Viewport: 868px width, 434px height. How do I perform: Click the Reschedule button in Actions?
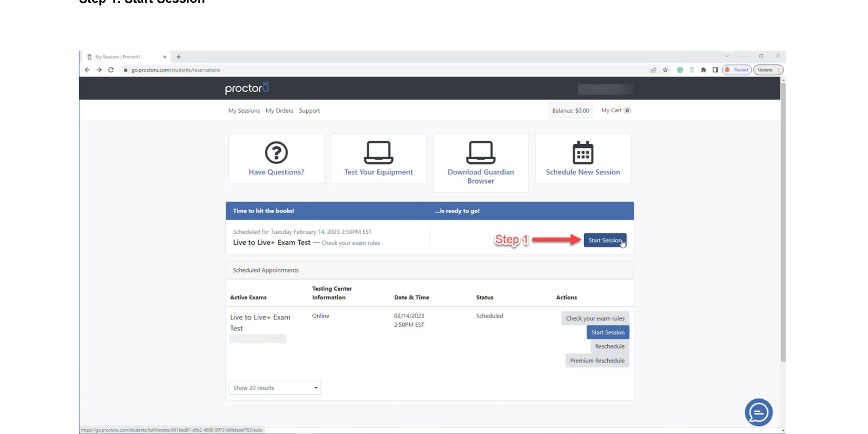[609, 347]
